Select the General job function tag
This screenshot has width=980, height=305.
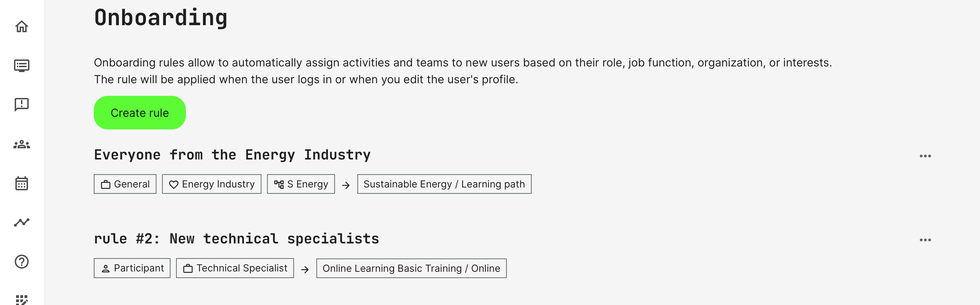point(125,184)
